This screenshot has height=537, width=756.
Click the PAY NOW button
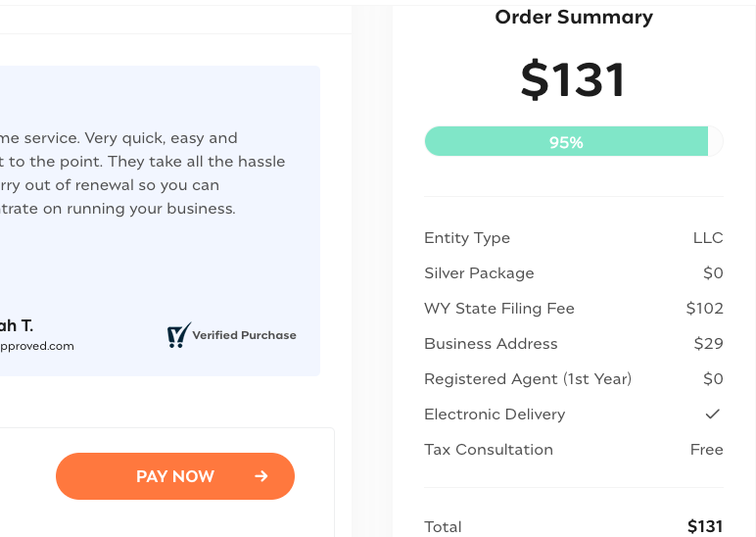pos(174,476)
